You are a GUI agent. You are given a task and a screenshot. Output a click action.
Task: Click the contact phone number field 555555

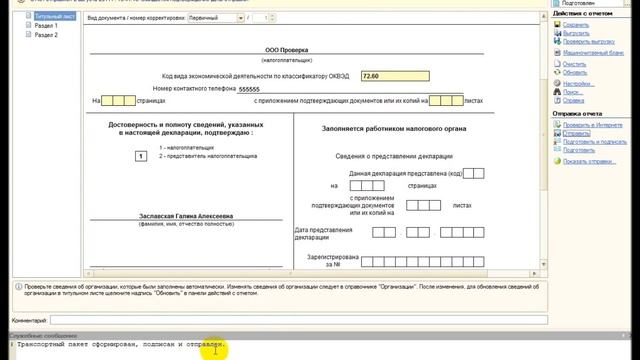[x=350, y=89]
